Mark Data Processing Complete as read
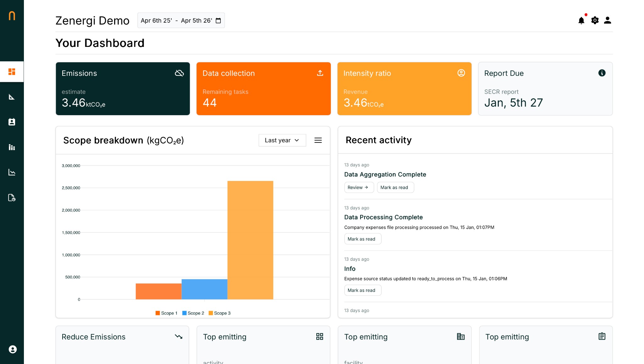 pyautogui.click(x=362, y=239)
